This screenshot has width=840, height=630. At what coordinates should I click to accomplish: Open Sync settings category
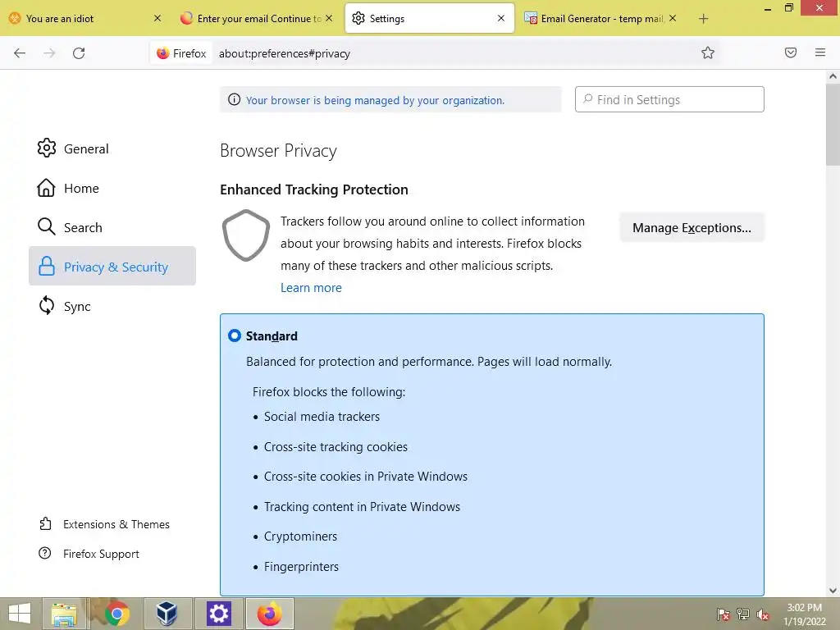point(112,306)
